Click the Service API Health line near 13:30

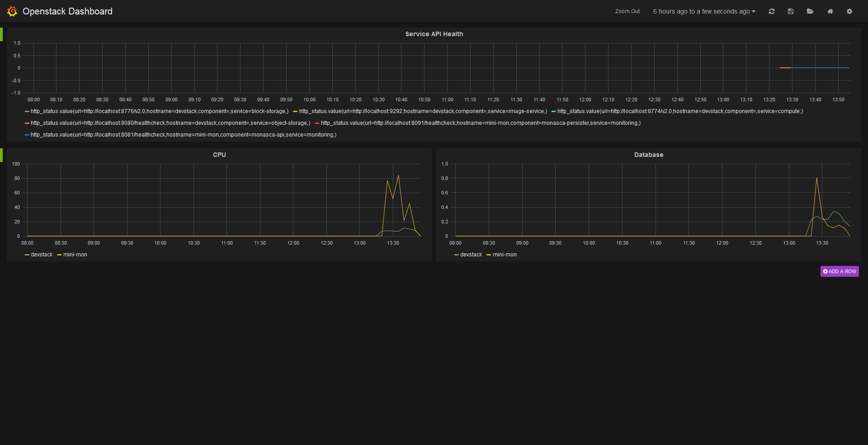click(x=792, y=68)
